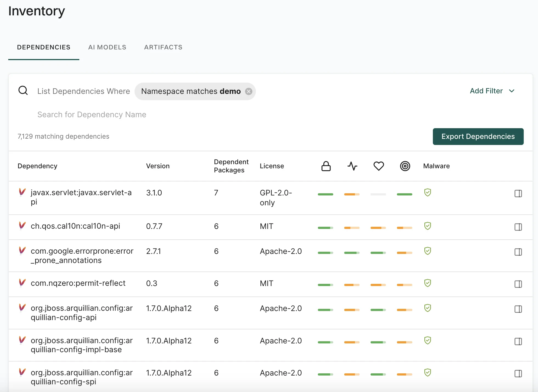Remove the Namespace matches demo filter
This screenshot has height=392, width=538.
tap(249, 91)
